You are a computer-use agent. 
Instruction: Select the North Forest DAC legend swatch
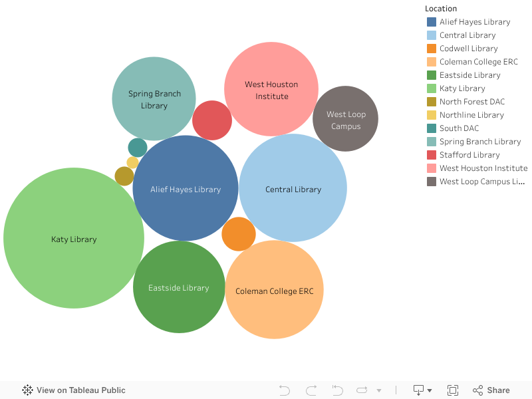click(x=431, y=102)
